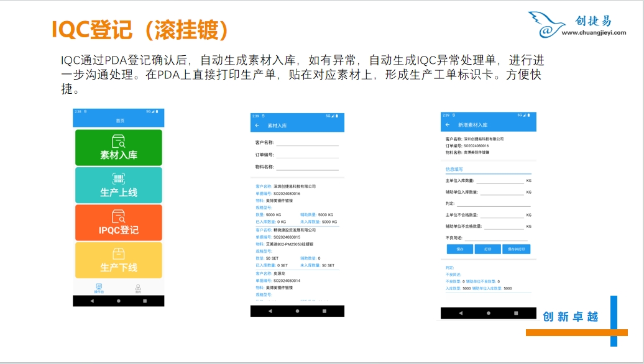Focus the 主单位入库数量 input field

pyautogui.click(x=500, y=180)
